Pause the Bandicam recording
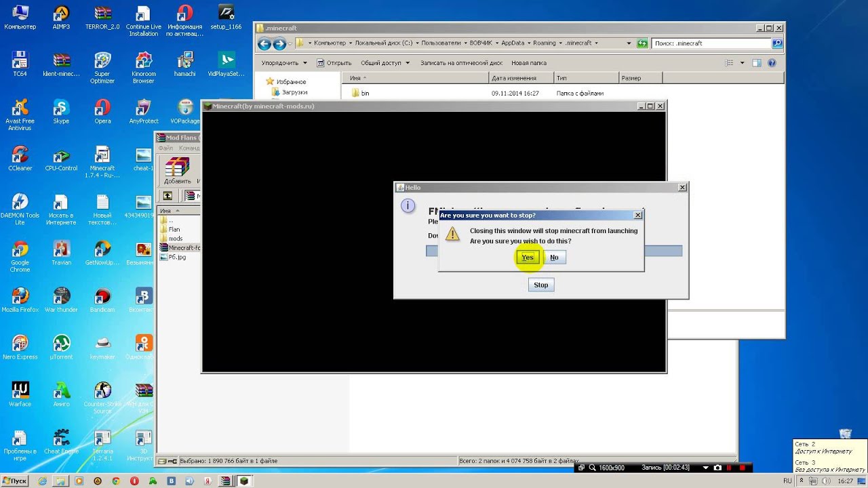868x488 pixels. (730, 468)
